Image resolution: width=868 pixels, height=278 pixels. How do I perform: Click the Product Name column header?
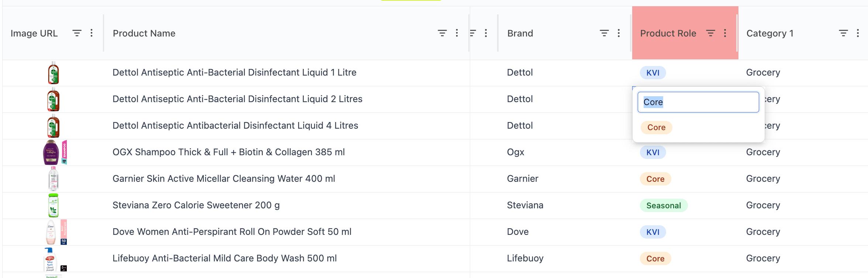pyautogui.click(x=144, y=33)
